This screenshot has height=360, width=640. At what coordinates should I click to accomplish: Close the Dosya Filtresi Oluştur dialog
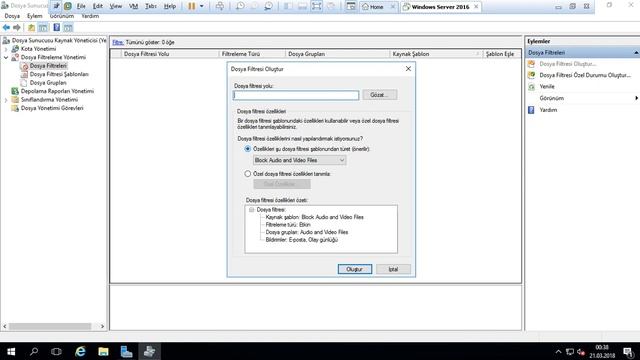coord(408,69)
